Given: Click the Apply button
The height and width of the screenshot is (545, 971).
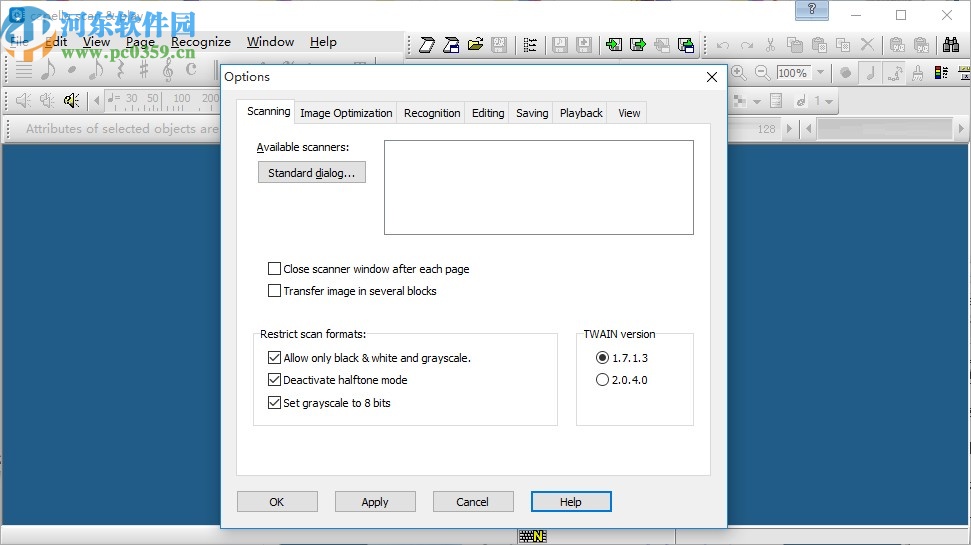Looking at the screenshot, I should 375,502.
